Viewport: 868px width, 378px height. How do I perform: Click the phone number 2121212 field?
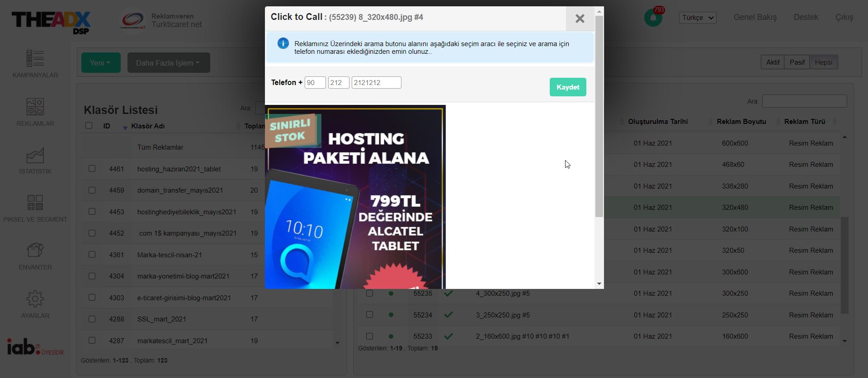[x=377, y=83]
